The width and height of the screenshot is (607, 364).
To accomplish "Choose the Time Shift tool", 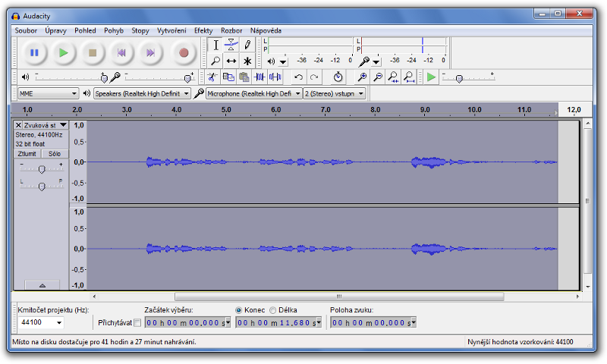I will pos(231,61).
